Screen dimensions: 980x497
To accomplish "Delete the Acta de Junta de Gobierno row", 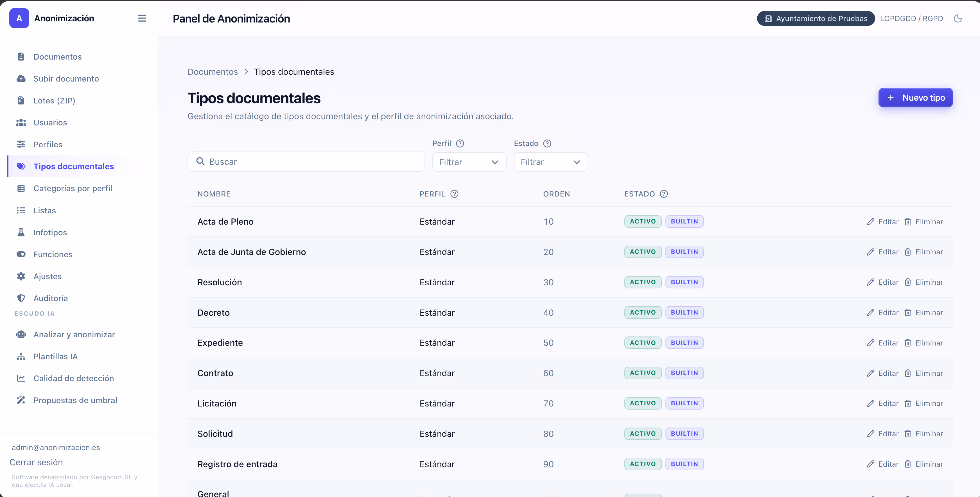I will (923, 252).
